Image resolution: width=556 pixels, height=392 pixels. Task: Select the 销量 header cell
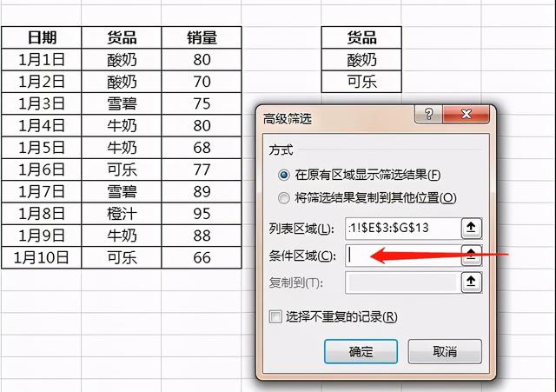pos(202,37)
